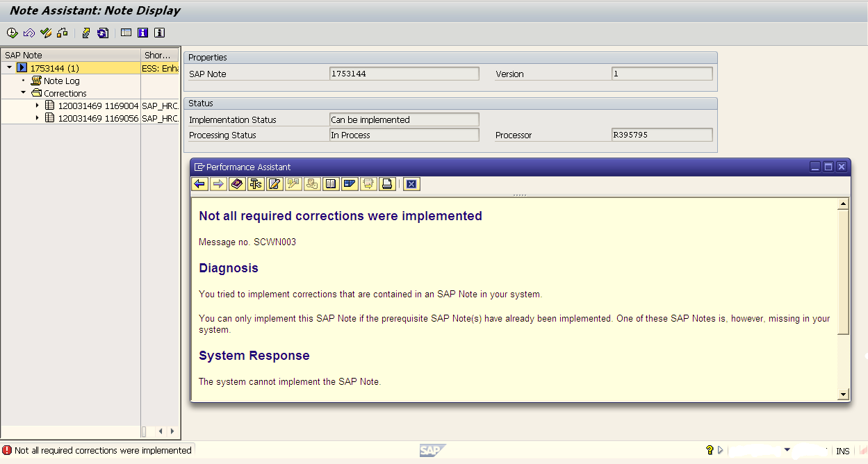
Task: Click the blue X icon in Performance Assistant toolbar
Action: coord(411,183)
